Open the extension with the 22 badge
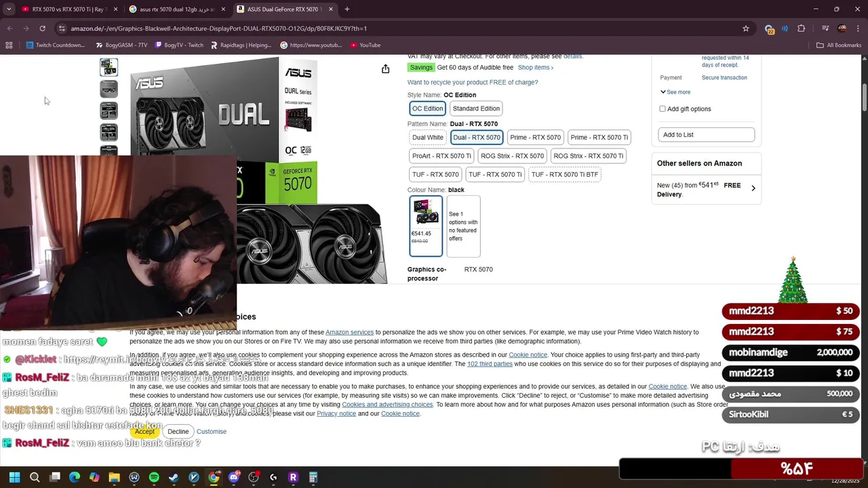 [770, 29]
